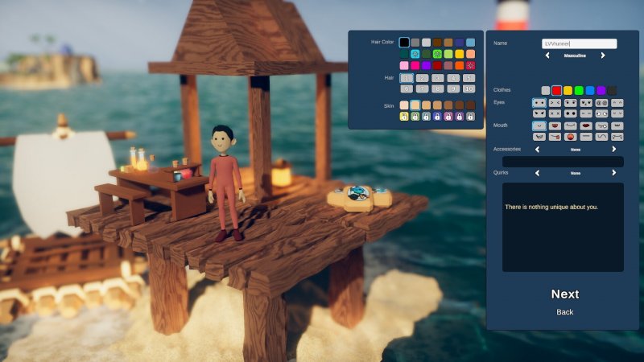Choose the '@ @' dizzy eyes icon
The width and height of the screenshot is (644, 362).
coord(601,103)
